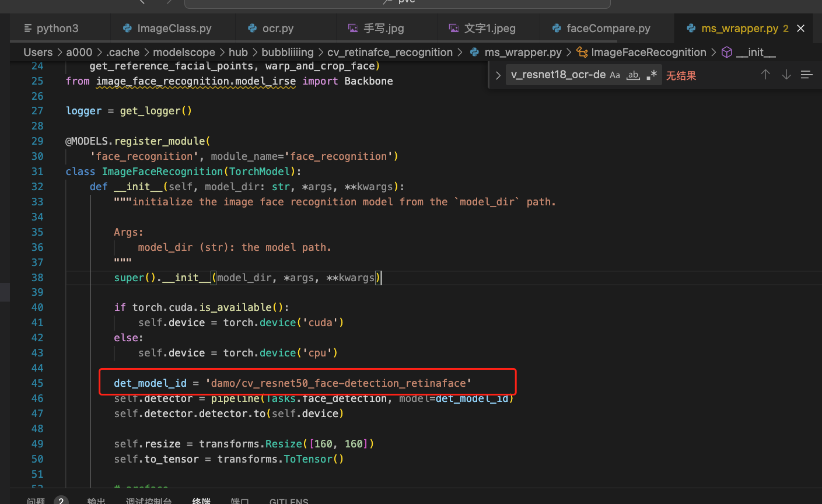The image size is (822, 504).
Task: Close the ms_wrapper.py tab
Action: (801, 28)
